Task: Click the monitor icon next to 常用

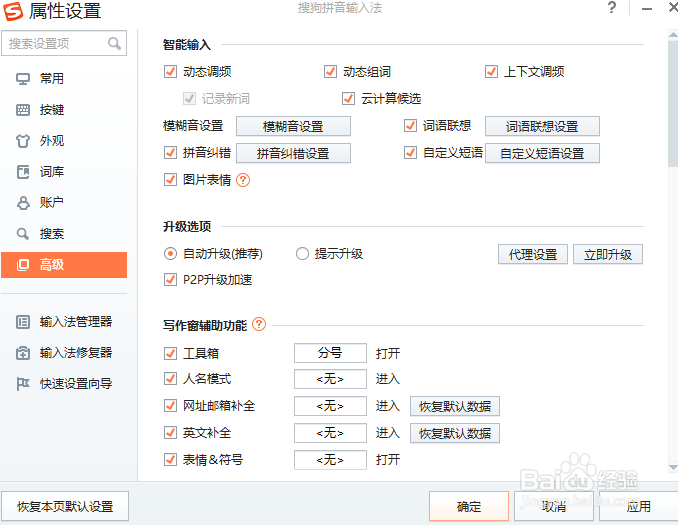Action: 23,79
